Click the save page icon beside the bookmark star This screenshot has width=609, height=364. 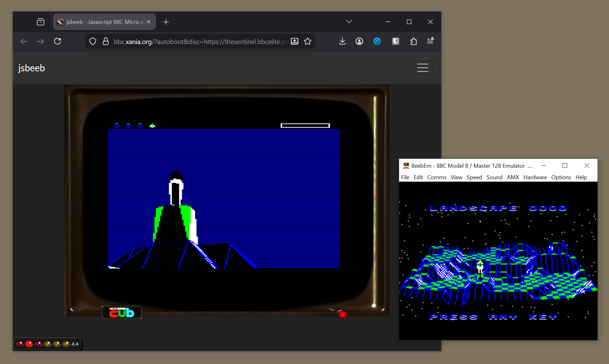click(295, 41)
